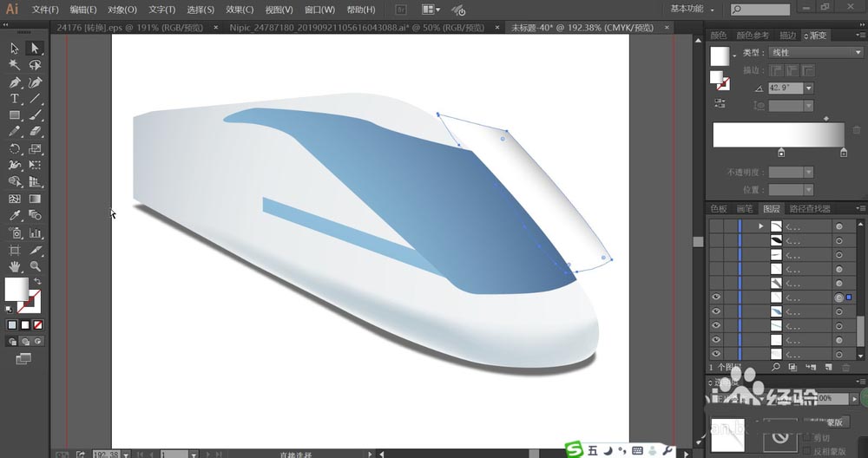Hide the bottommost visible layer row
868x458 pixels.
click(x=716, y=354)
